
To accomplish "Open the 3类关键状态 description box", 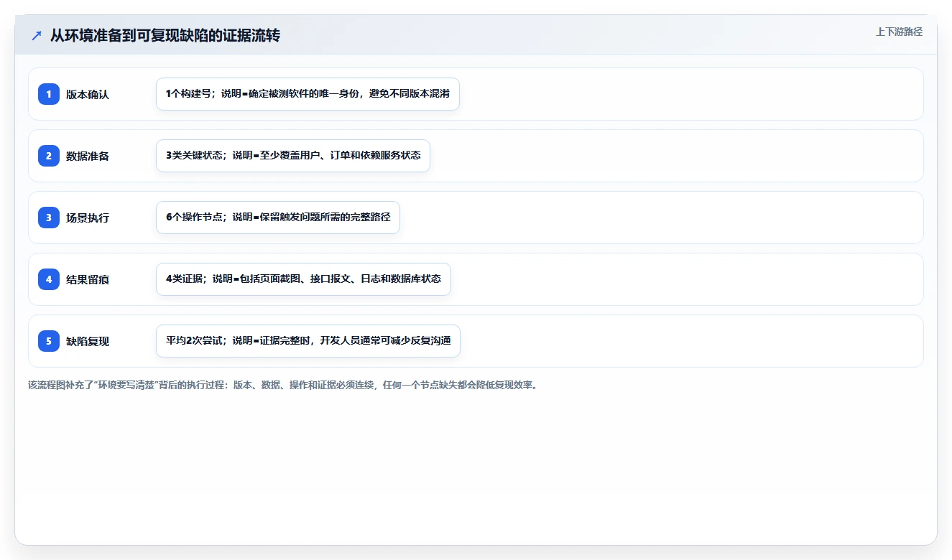I will click(293, 156).
